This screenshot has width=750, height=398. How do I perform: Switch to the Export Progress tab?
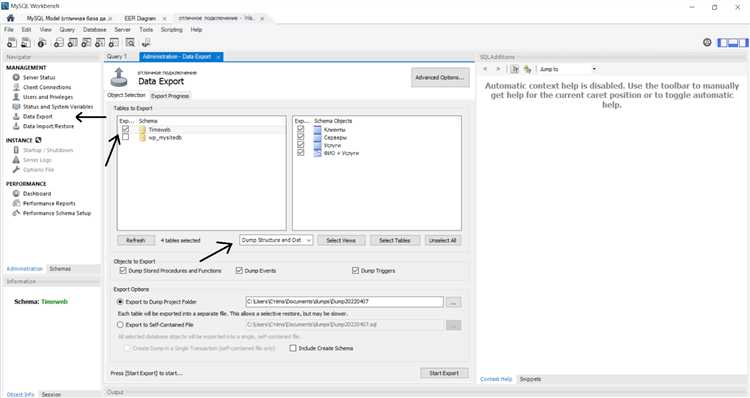[x=170, y=96]
